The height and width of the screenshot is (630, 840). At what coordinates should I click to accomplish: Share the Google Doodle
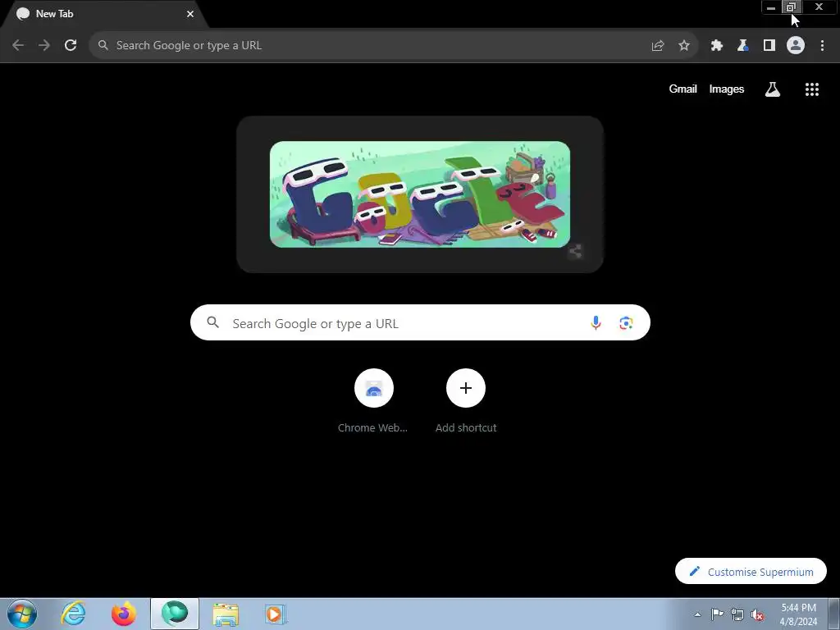pos(575,251)
